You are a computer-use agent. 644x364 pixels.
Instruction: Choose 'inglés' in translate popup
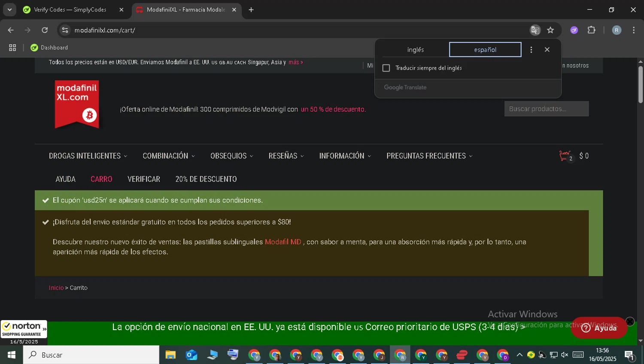(416, 49)
